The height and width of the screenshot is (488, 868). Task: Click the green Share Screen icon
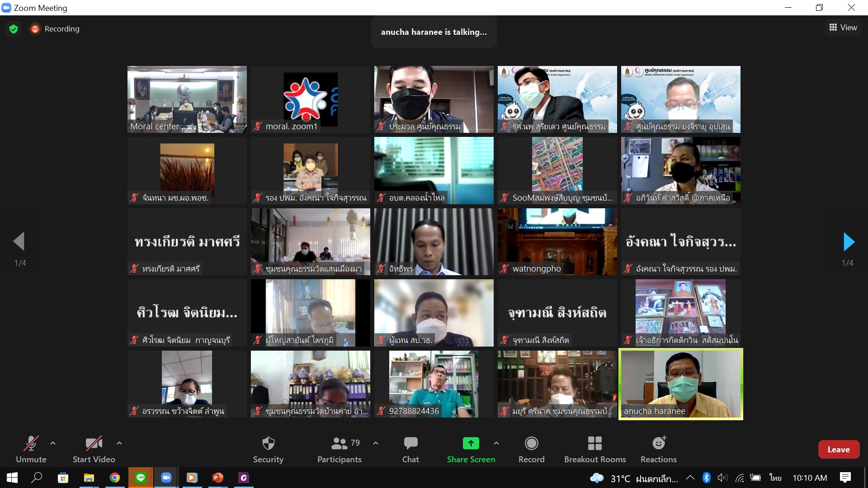click(x=471, y=444)
